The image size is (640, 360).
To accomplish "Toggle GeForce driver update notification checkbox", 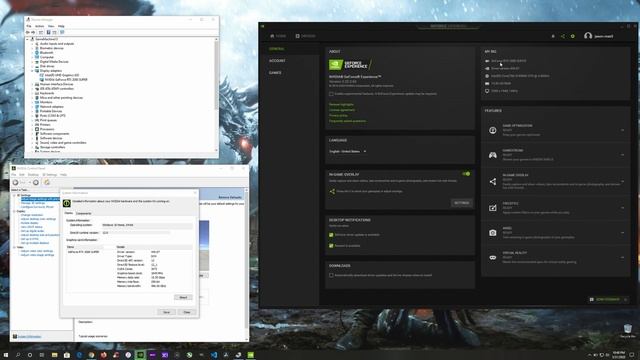I will (x=331, y=235).
